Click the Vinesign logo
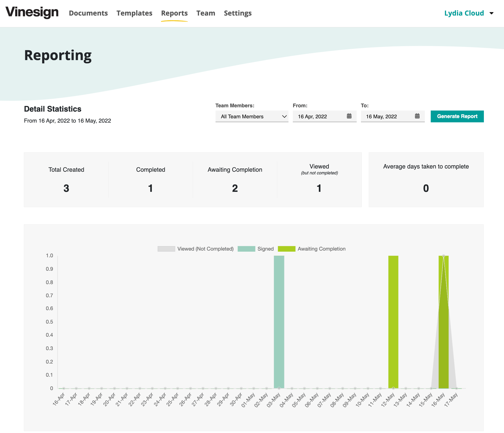 click(x=32, y=12)
